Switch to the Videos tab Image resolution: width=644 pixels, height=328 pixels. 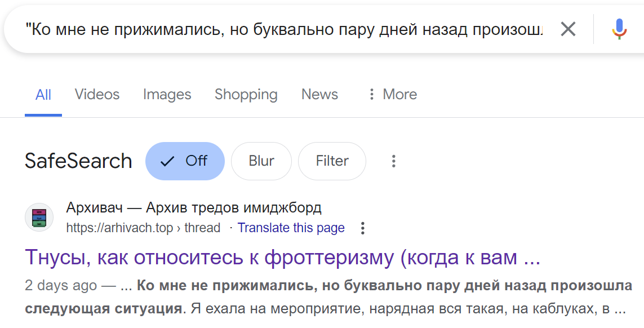97,94
